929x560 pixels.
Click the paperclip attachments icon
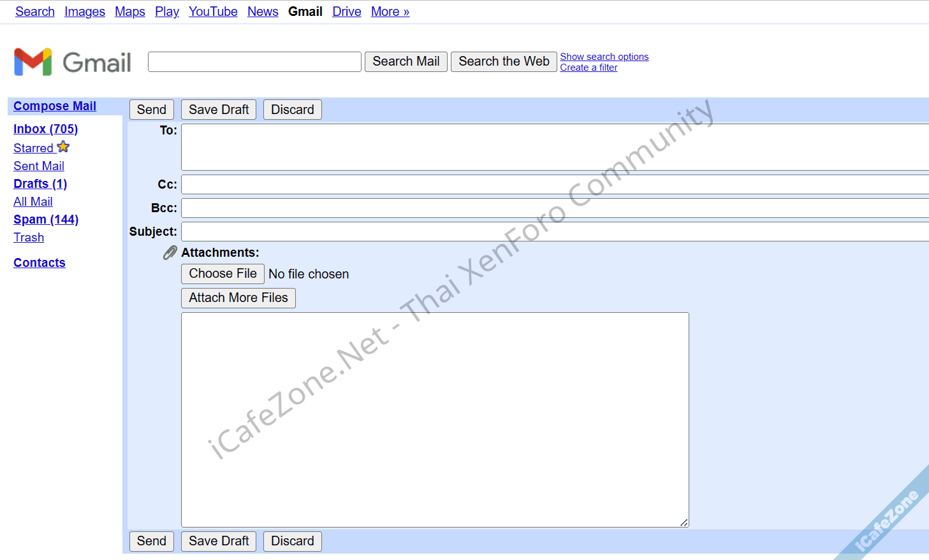point(170,253)
